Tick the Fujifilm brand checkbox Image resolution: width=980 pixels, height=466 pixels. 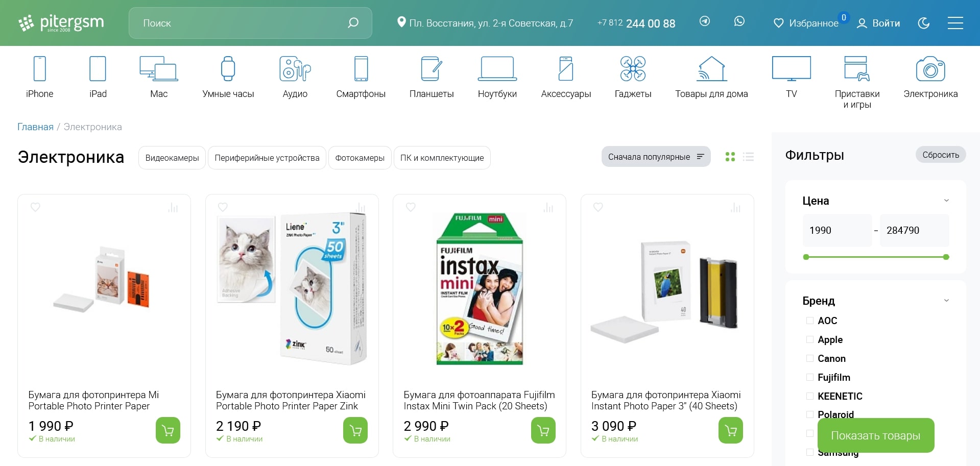coord(809,377)
